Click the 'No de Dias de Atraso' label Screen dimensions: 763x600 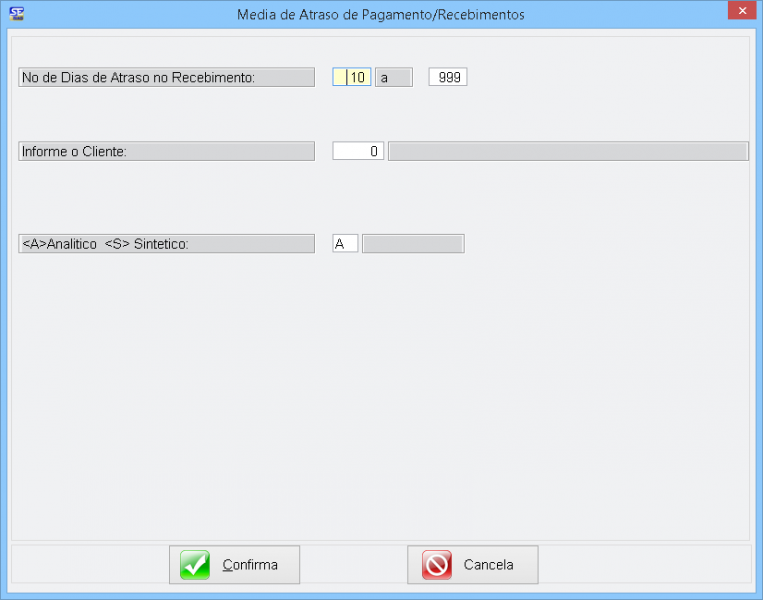tap(166, 77)
